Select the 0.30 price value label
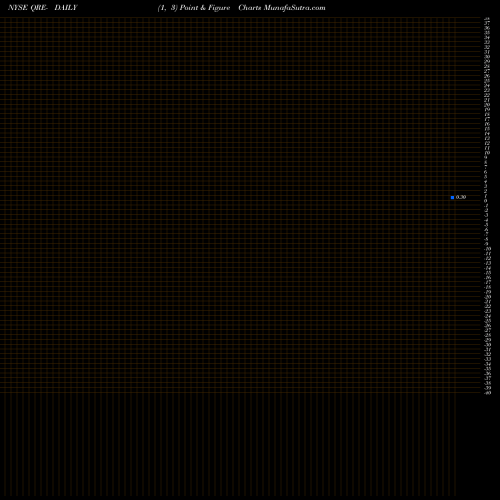Image resolution: width=500 pixels, height=500 pixels. 461,197
